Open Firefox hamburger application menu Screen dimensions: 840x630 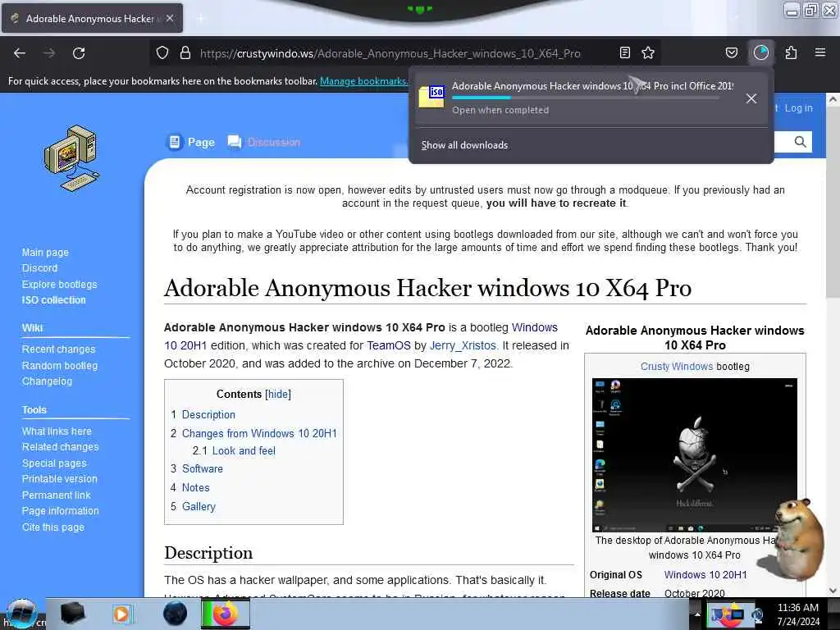pos(819,52)
